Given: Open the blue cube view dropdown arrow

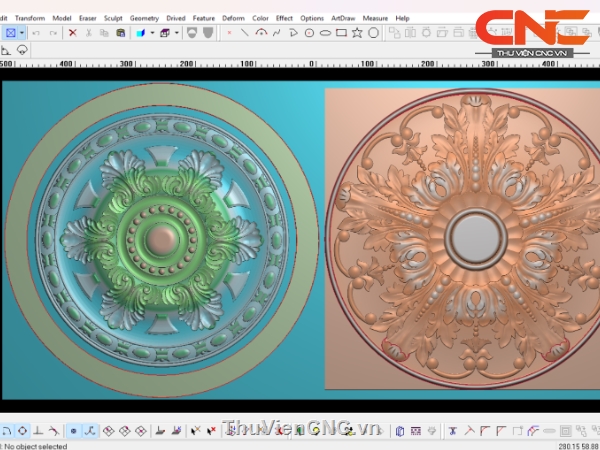Looking at the screenshot, I should (x=150, y=33).
